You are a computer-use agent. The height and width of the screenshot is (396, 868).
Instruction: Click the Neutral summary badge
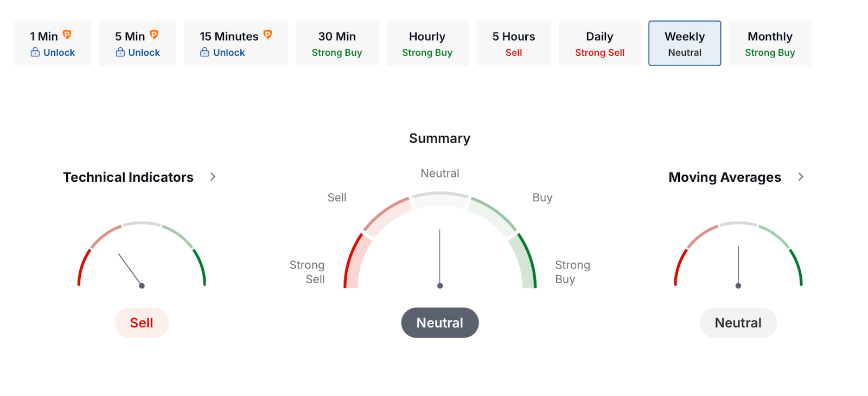[x=440, y=323]
